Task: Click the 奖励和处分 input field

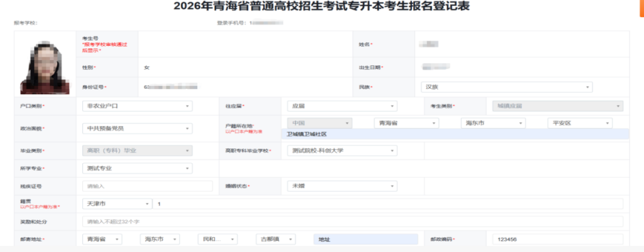Action: point(353,222)
